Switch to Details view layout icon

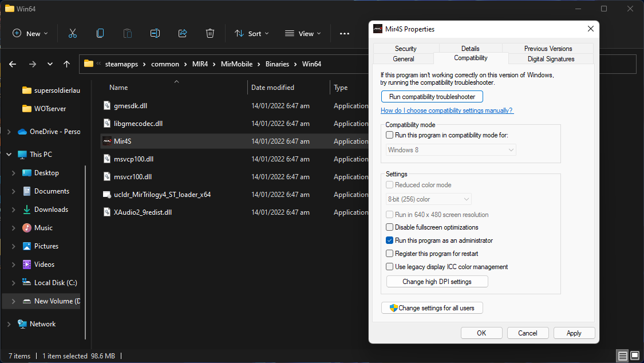point(623,356)
